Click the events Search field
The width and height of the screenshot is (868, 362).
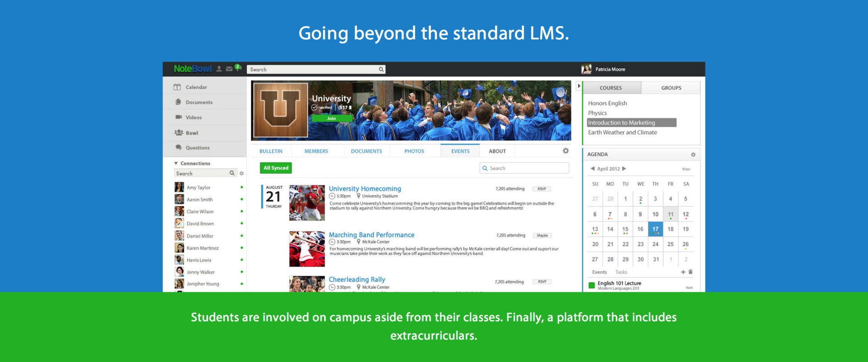coord(524,168)
